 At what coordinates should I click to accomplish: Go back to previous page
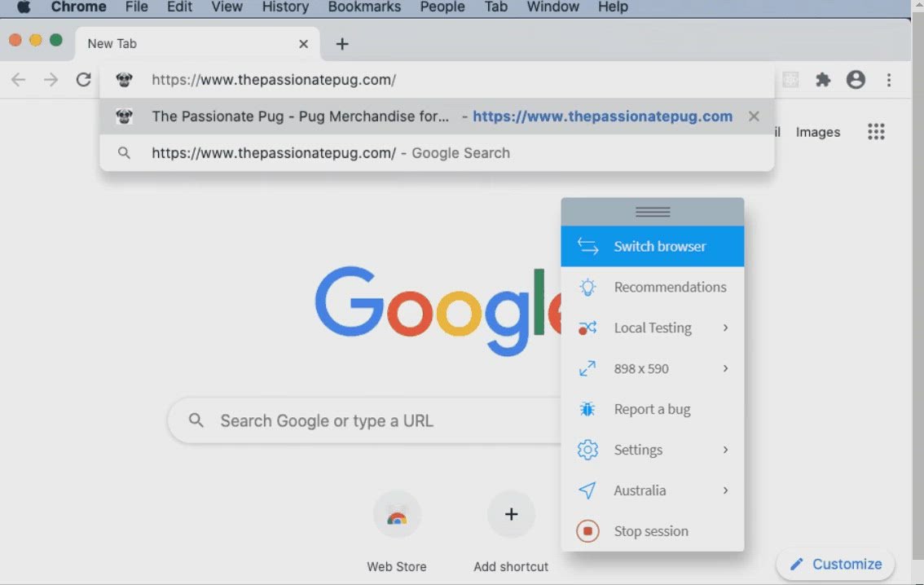[x=18, y=80]
